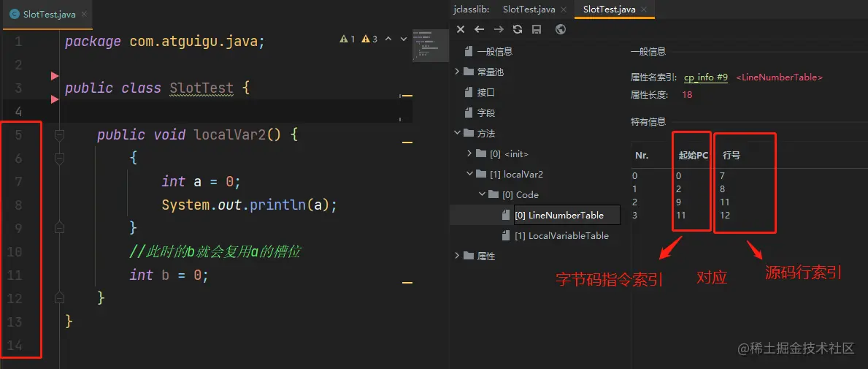Click the 行号 column header
The image size is (868, 369).
pos(731,156)
